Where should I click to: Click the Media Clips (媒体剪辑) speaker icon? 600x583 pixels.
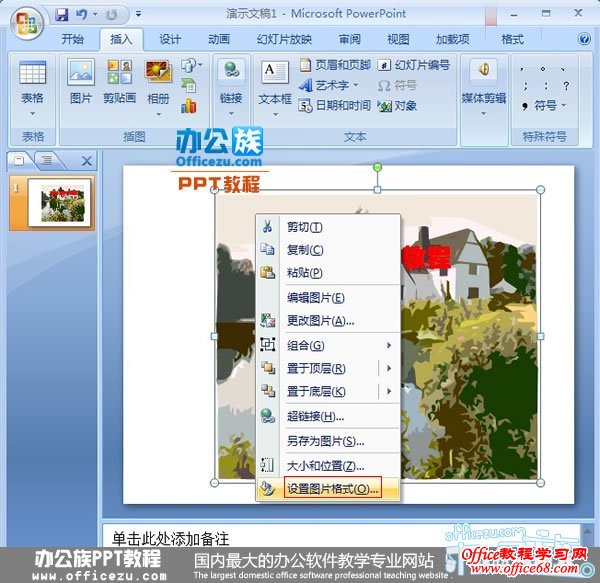click(x=483, y=71)
